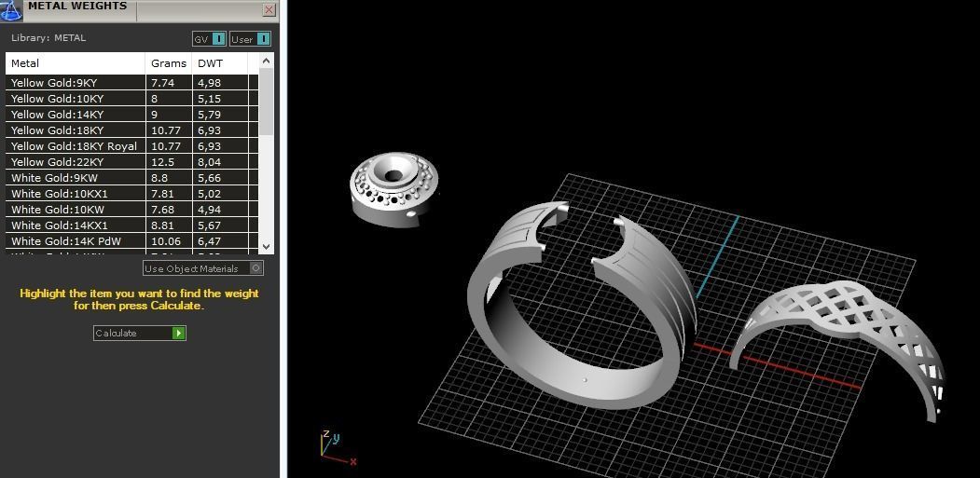Click the 4,98 DWT cell
Image resolution: width=980 pixels, height=478 pixels.
click(x=220, y=83)
